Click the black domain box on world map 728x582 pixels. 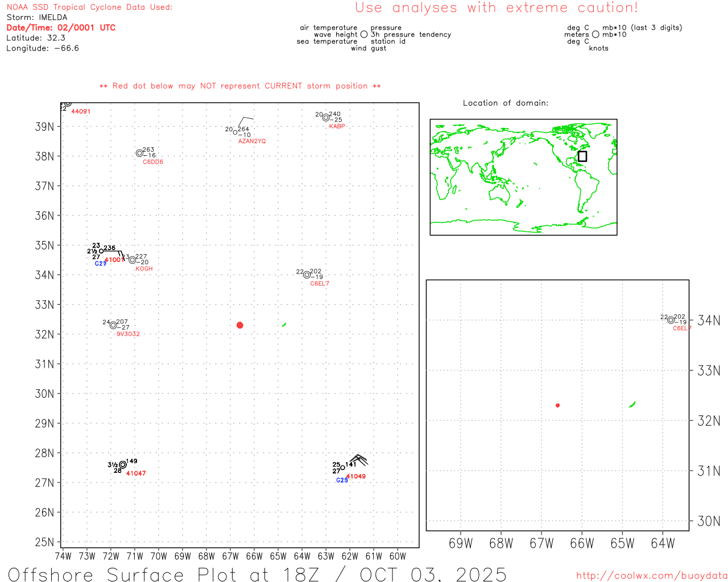pyautogui.click(x=582, y=156)
